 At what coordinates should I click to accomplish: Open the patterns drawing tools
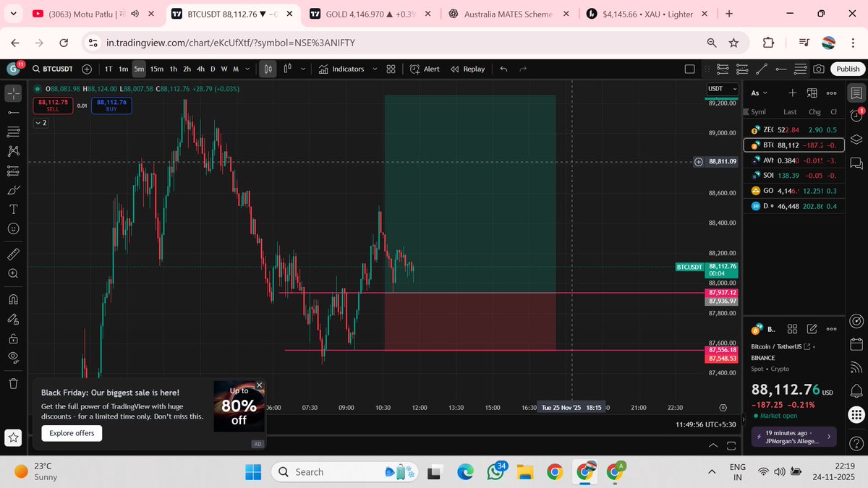[x=13, y=151]
